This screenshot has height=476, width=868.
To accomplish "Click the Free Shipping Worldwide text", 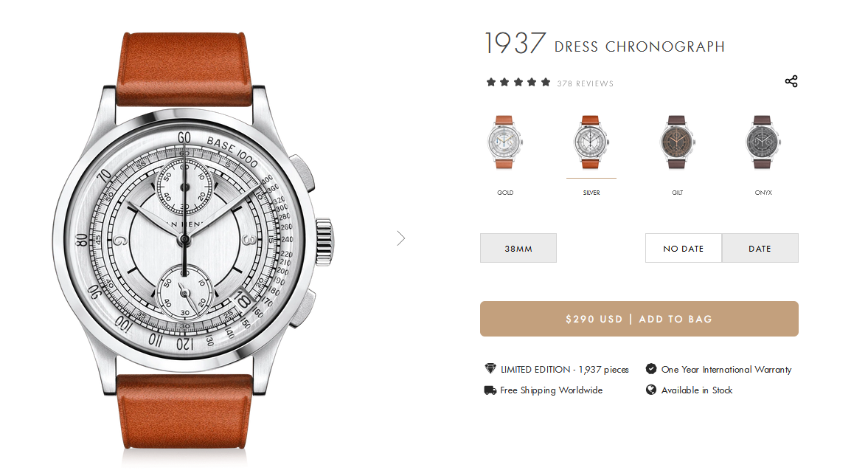I will click(x=552, y=390).
